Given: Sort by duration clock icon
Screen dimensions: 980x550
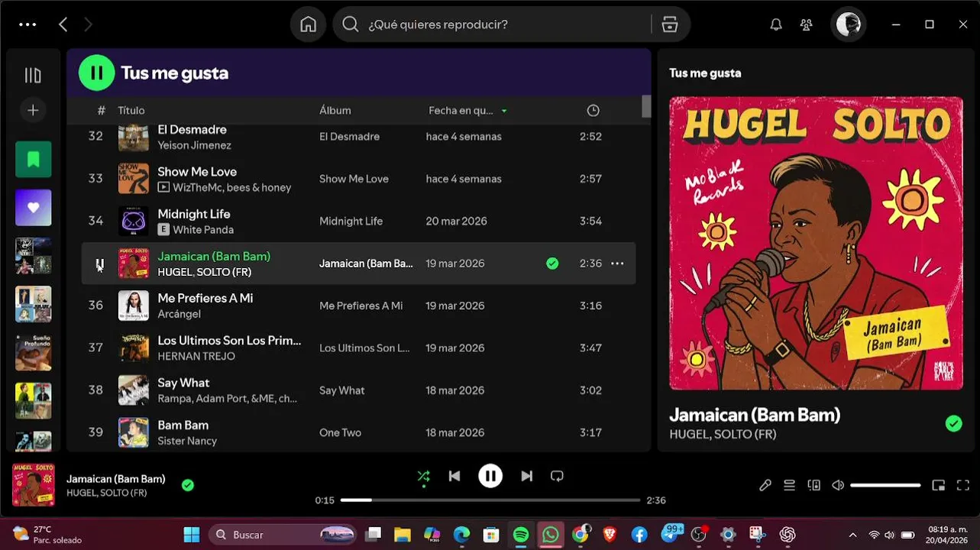Looking at the screenshot, I should click(x=593, y=111).
